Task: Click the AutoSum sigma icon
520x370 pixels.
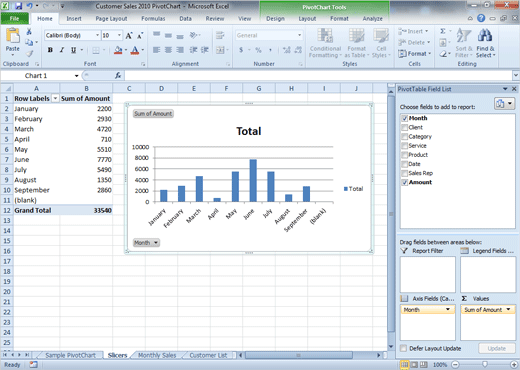Action: pyautogui.click(x=443, y=31)
